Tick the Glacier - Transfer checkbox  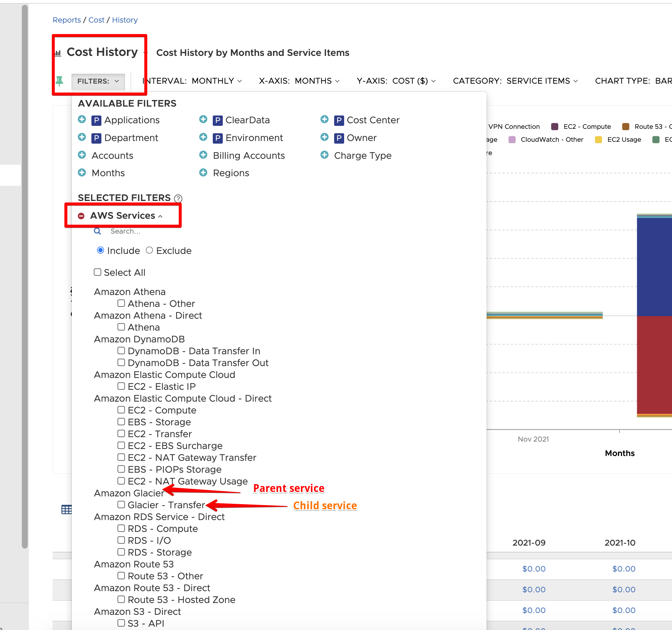[x=121, y=505]
